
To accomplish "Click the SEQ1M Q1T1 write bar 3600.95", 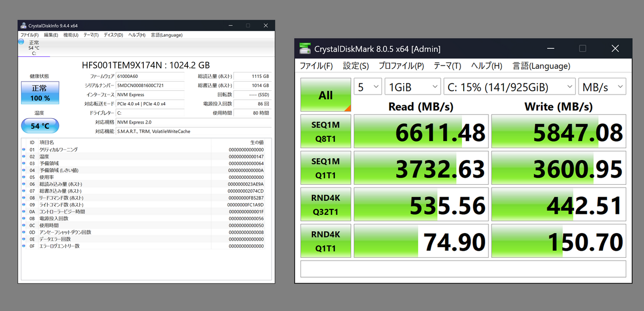I will [x=559, y=168].
